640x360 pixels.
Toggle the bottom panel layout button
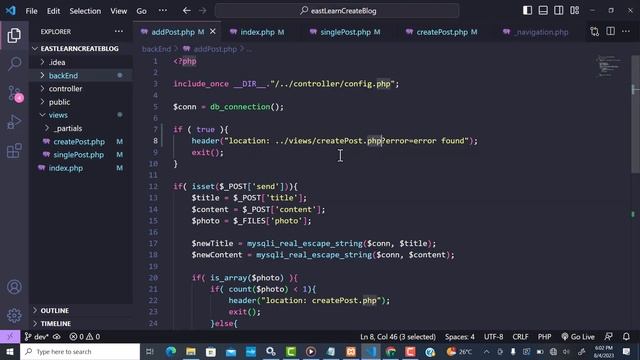pos(543,11)
